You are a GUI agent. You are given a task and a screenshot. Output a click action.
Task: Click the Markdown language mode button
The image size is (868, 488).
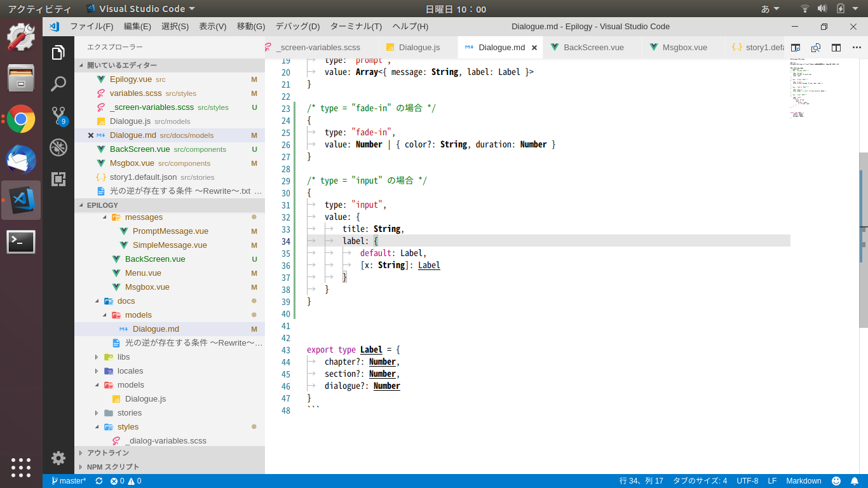[x=803, y=481]
